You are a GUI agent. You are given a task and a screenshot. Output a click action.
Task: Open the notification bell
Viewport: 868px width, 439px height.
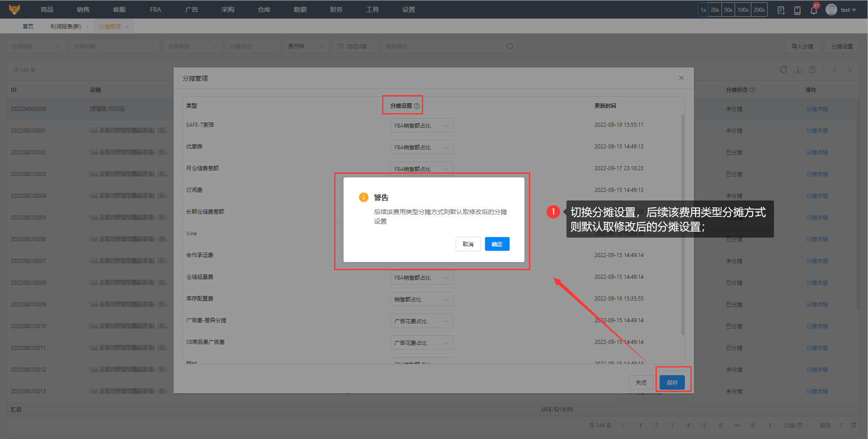(x=813, y=10)
